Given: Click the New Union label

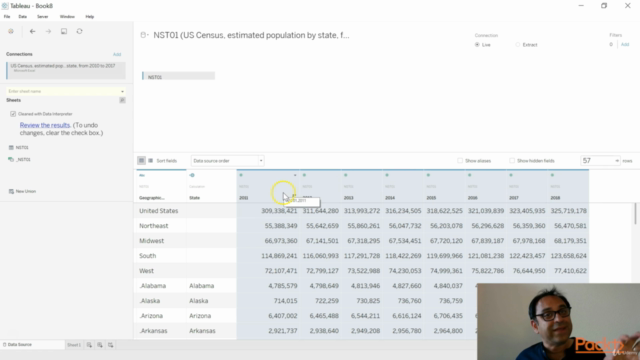Looking at the screenshot, I should (x=26, y=191).
